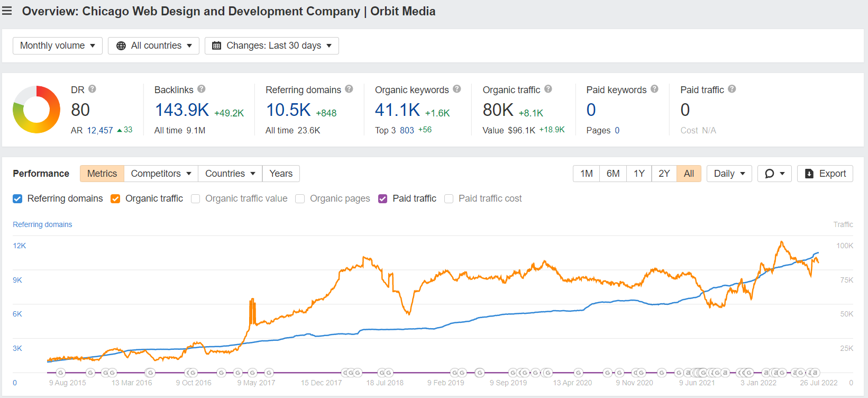This screenshot has width=868, height=398.
Task: Click Organic traffic value 80K
Action: pos(498,110)
